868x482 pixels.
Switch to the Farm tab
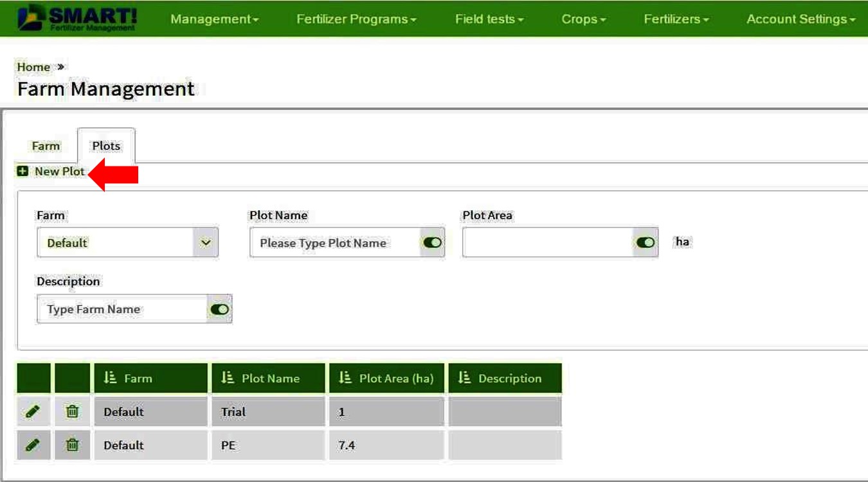coord(46,146)
